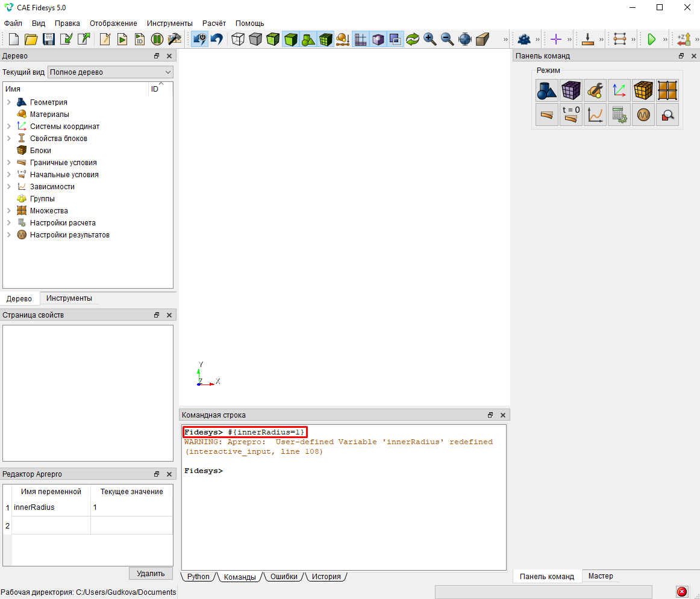Switch to the История tab
The image size is (700, 599).
[x=326, y=577]
